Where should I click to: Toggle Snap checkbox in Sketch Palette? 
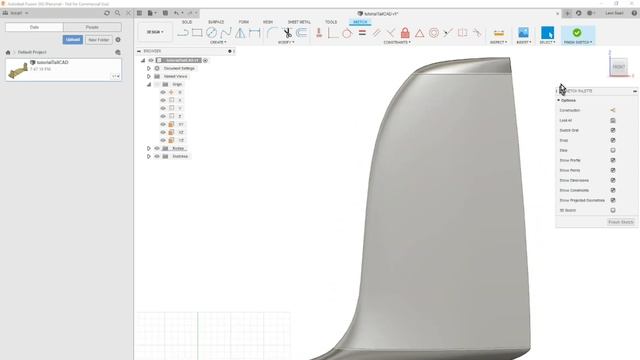point(613,140)
